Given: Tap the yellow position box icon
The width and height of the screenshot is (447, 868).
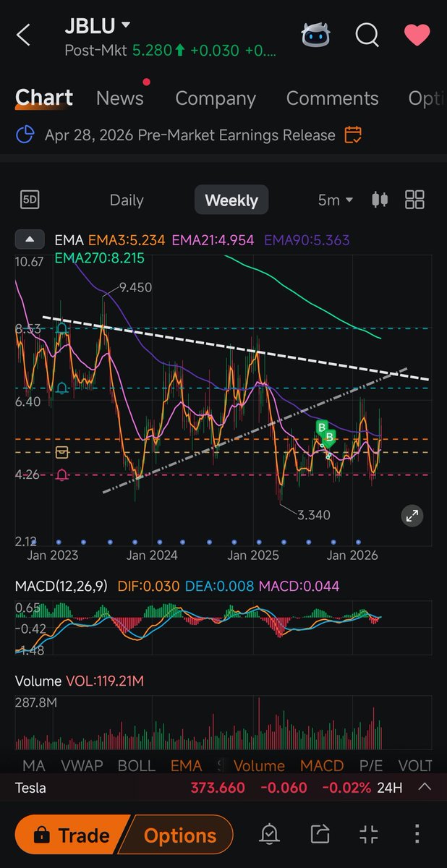Looking at the screenshot, I should tap(62, 452).
